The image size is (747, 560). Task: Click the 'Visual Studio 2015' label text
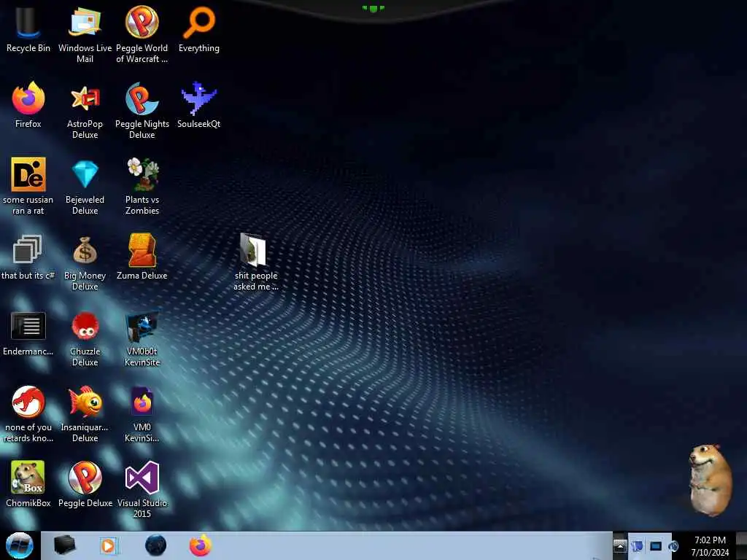[142, 508]
